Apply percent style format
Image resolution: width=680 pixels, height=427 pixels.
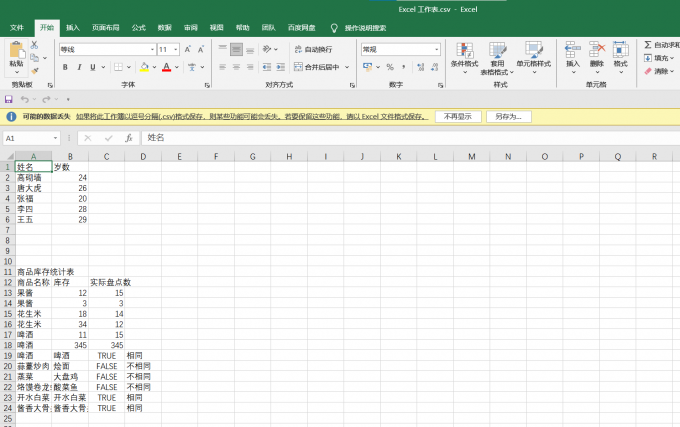pos(390,67)
